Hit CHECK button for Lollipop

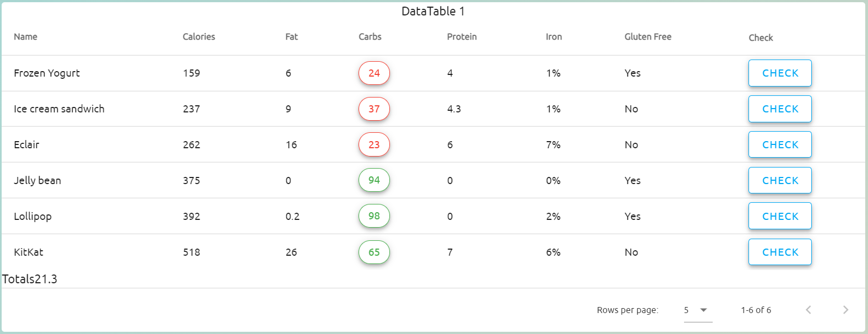tap(779, 216)
